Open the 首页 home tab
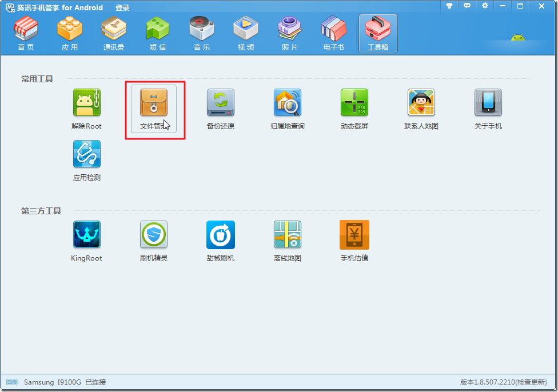Screen dimensions: 558x392 click(26, 34)
